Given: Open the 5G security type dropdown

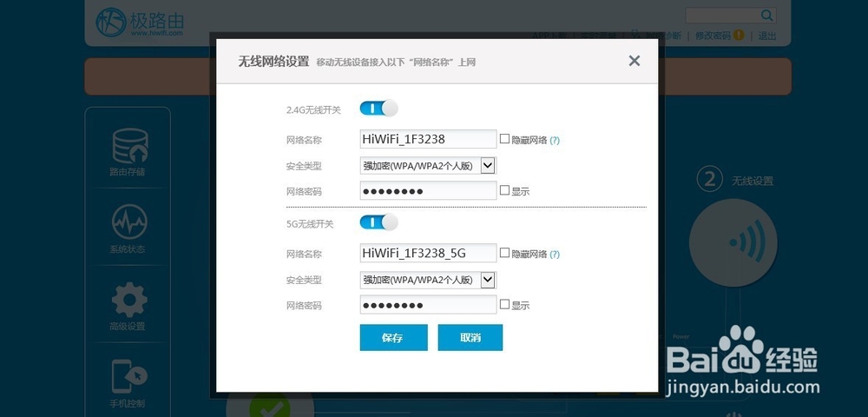Looking at the screenshot, I should pyautogui.click(x=428, y=280).
